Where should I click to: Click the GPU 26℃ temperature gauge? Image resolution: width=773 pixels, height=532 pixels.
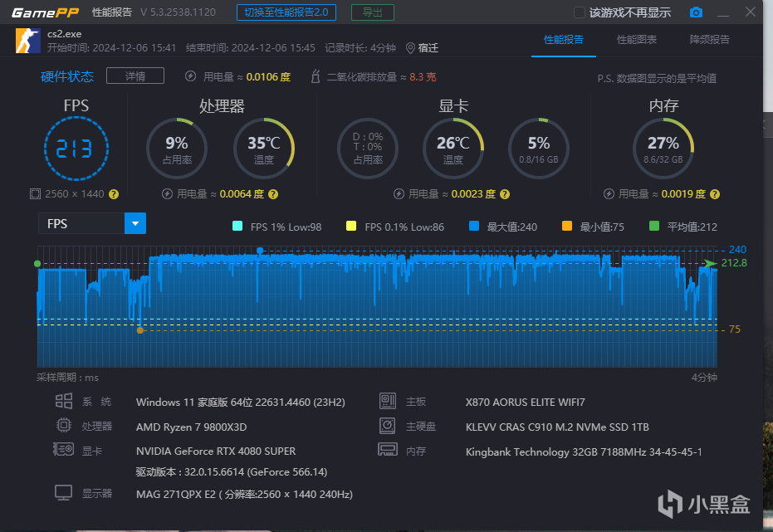(453, 149)
